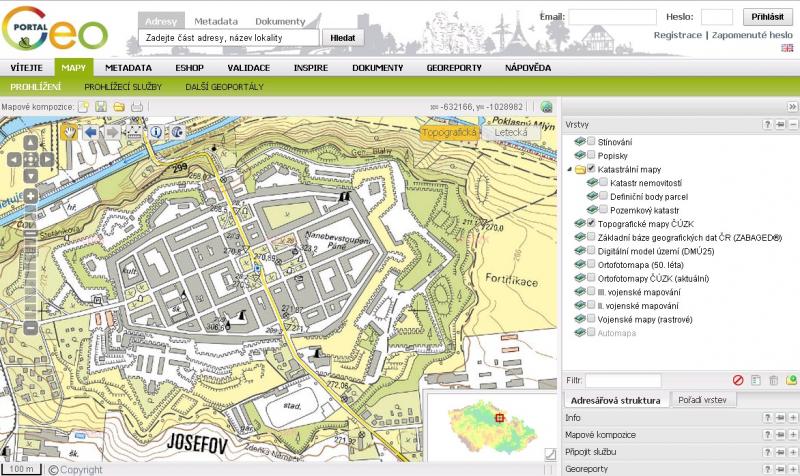This screenshot has width=800, height=476.
Task: Enable the Stínování layer checkbox
Action: 591,142
